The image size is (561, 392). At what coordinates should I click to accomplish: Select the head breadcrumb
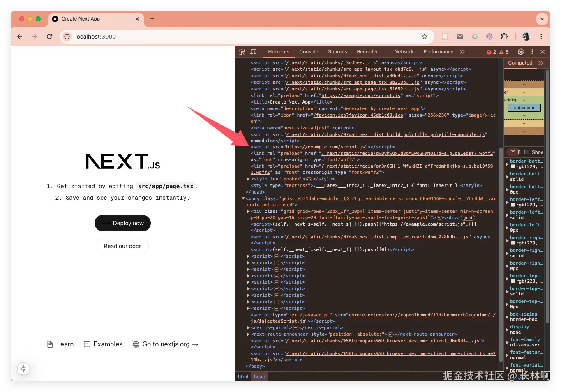[x=260, y=377]
